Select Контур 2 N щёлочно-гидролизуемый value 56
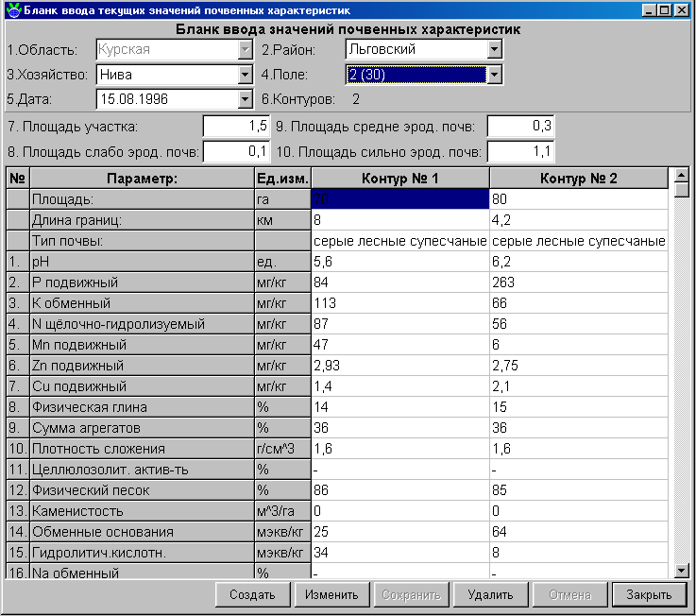This screenshot has width=696, height=616. click(579, 324)
